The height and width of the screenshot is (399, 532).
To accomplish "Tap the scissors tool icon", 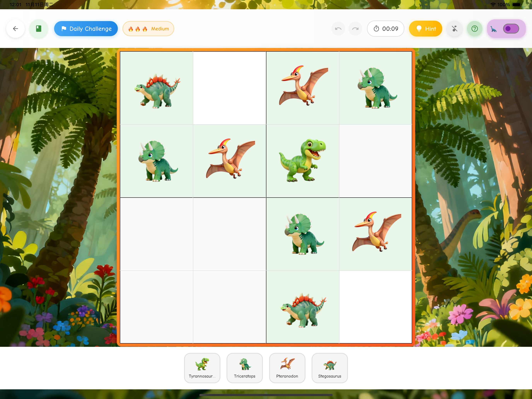I will point(454,29).
